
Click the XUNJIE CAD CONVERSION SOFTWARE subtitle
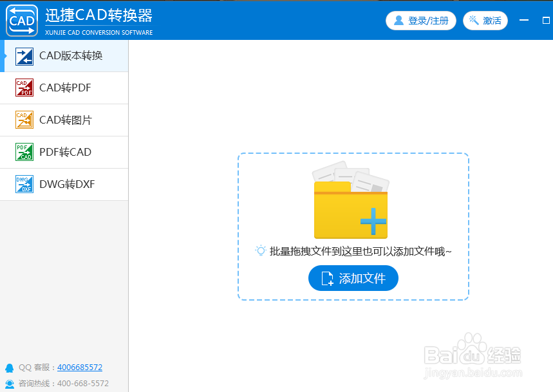[x=98, y=32]
